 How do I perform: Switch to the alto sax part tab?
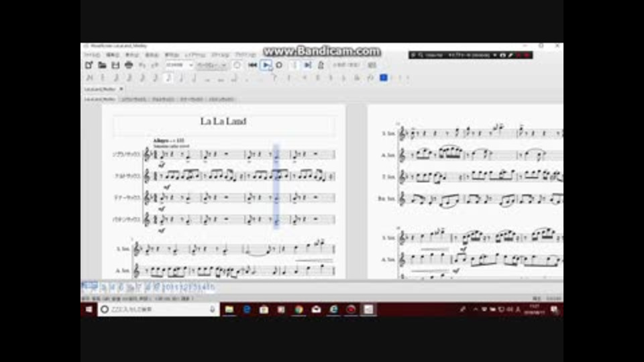pos(163,99)
